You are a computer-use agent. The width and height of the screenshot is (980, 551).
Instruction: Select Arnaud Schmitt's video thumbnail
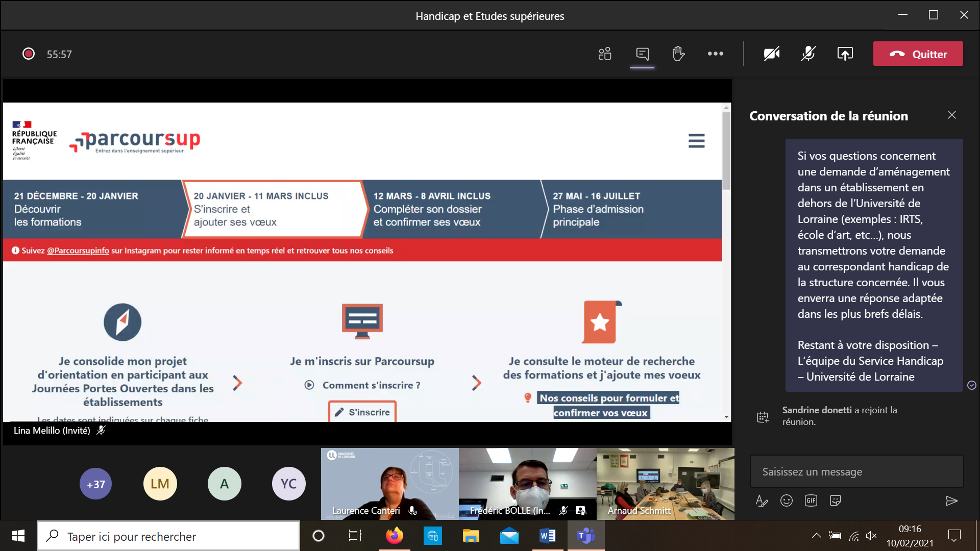665,484
